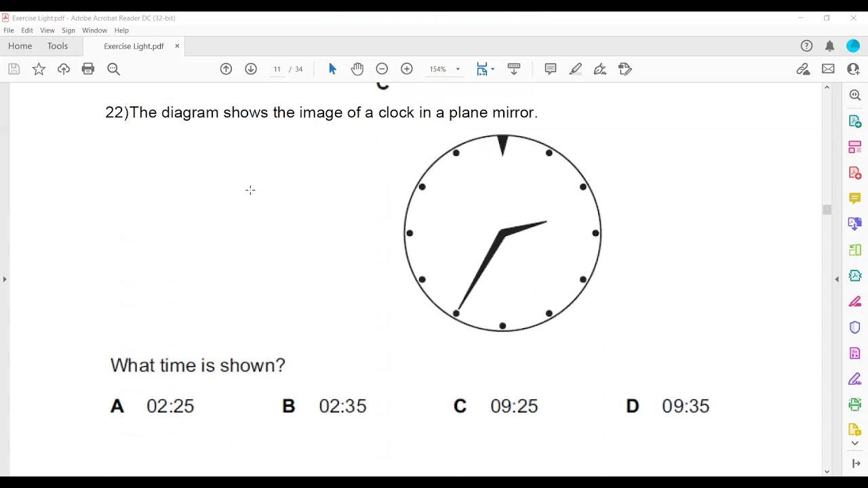
Task: Open Compress PDF tool in right pane
Action: [855, 276]
